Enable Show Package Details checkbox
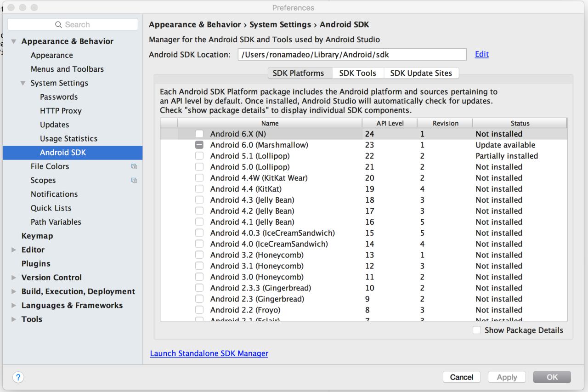The width and height of the screenshot is (588, 392). (477, 330)
